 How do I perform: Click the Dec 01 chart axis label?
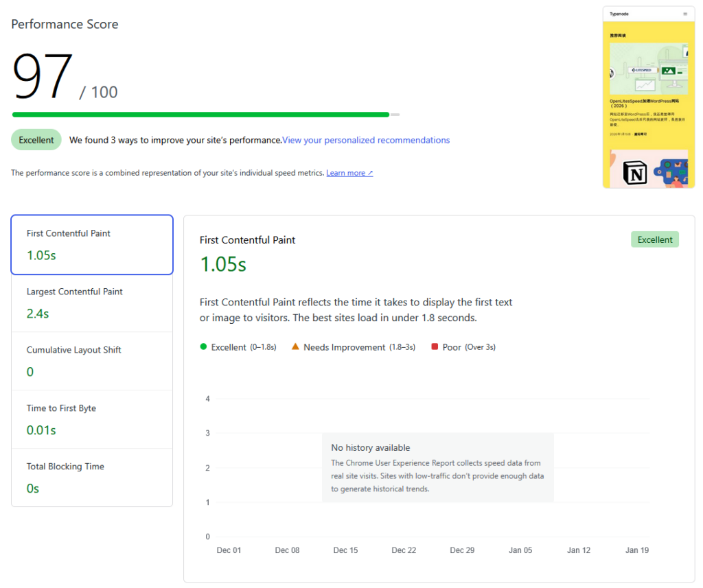coord(229,550)
